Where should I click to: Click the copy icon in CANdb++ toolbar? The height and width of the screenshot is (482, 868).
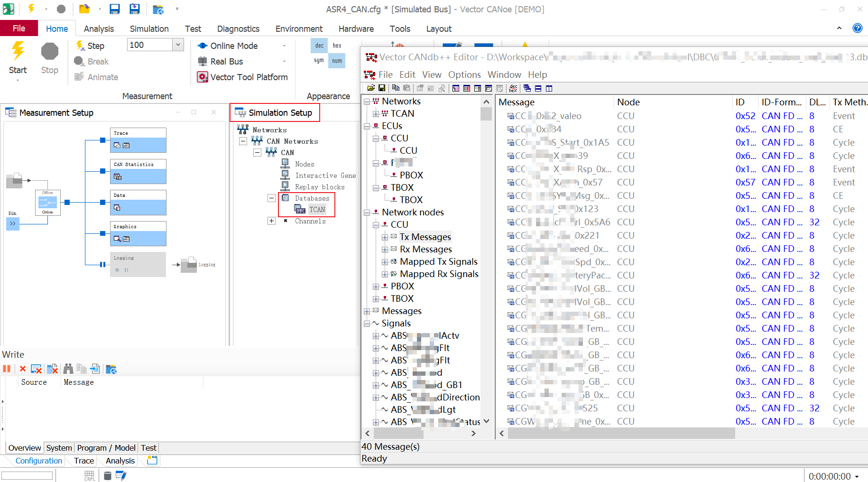(x=396, y=88)
